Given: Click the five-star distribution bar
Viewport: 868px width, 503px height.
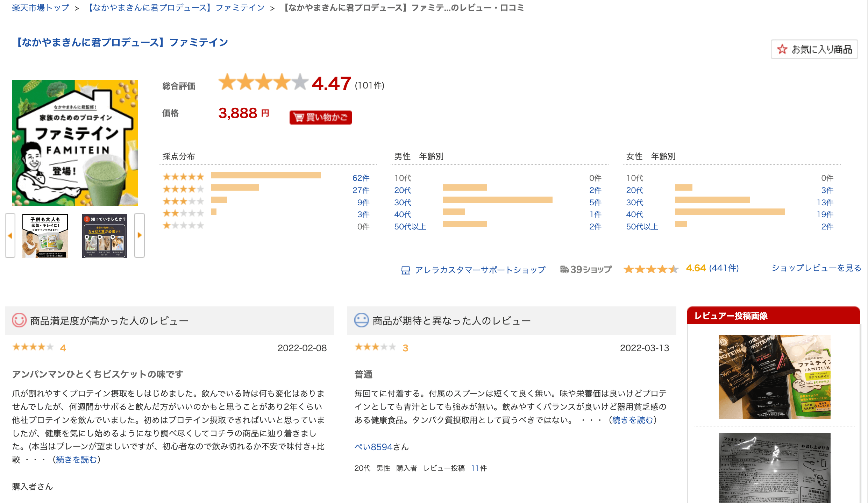Looking at the screenshot, I should tap(266, 175).
